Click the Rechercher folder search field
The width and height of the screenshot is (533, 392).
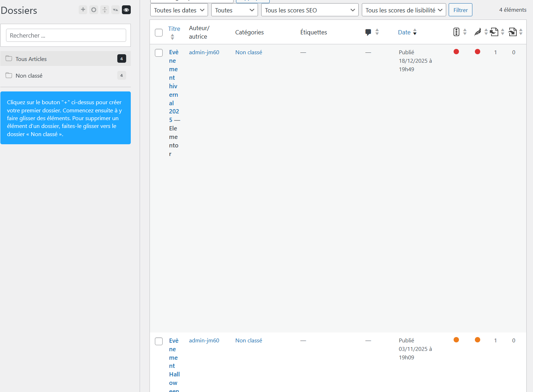[x=66, y=35]
